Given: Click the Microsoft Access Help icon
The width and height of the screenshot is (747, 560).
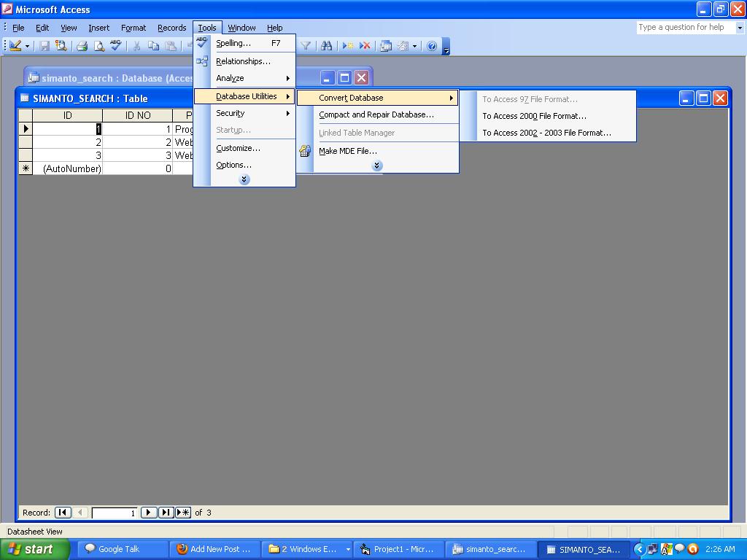Looking at the screenshot, I should [432, 46].
